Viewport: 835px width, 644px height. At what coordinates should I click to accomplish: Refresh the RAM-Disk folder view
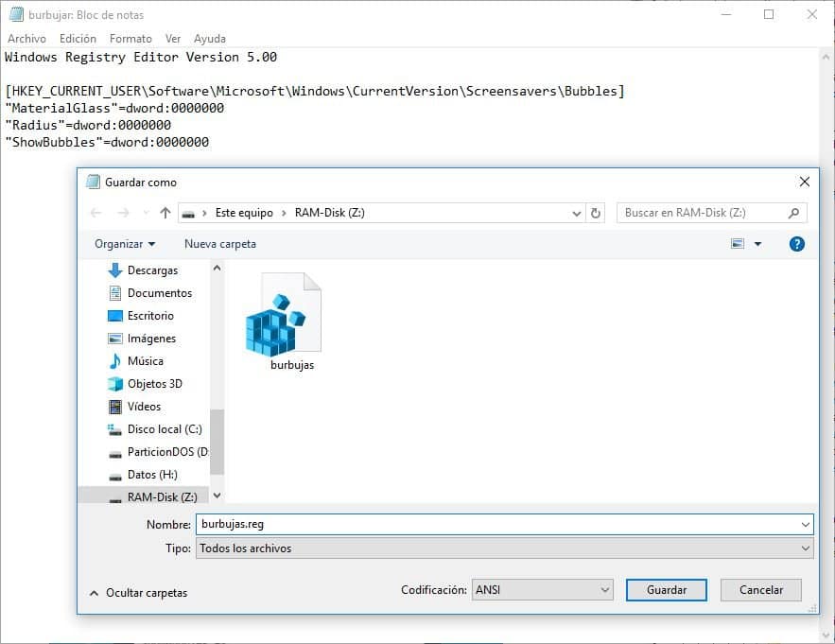pos(595,213)
